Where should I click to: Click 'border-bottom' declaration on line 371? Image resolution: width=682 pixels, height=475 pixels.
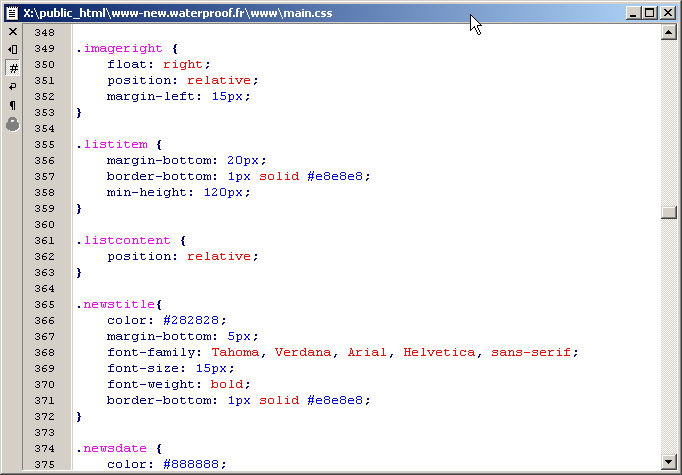click(238, 400)
